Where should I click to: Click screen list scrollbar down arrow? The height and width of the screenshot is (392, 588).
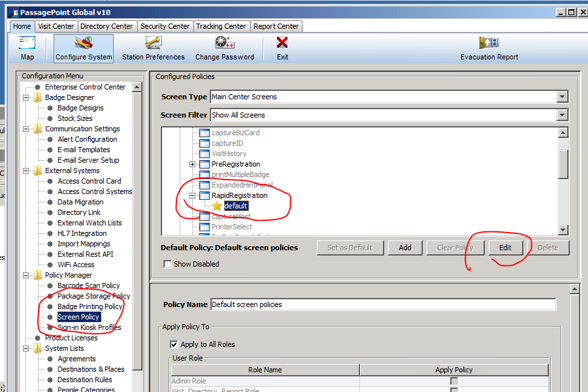pos(563,229)
